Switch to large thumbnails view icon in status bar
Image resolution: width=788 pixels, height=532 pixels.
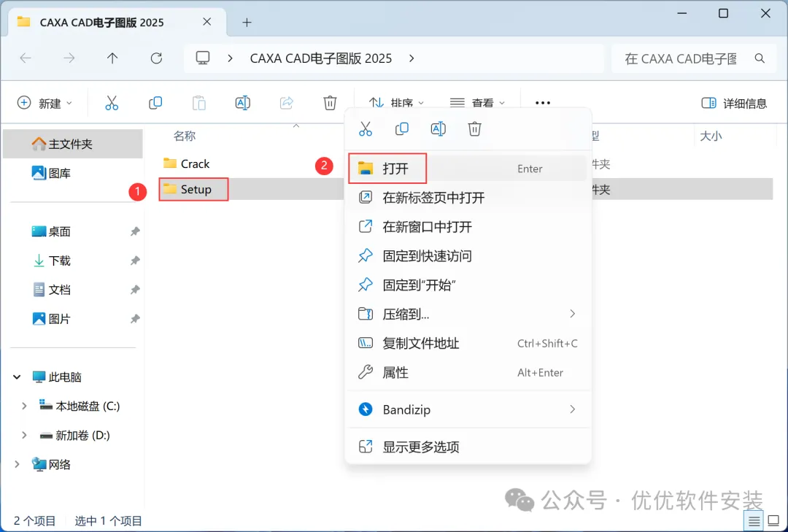774,521
